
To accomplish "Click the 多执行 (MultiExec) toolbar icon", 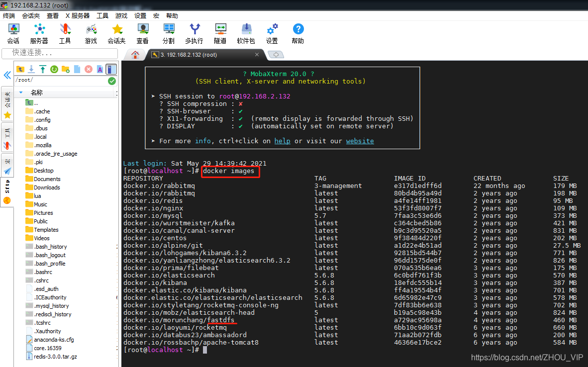I will click(194, 33).
